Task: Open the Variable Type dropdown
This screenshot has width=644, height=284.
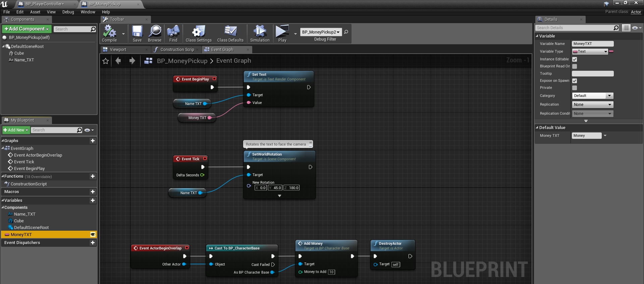Action: 590,52
